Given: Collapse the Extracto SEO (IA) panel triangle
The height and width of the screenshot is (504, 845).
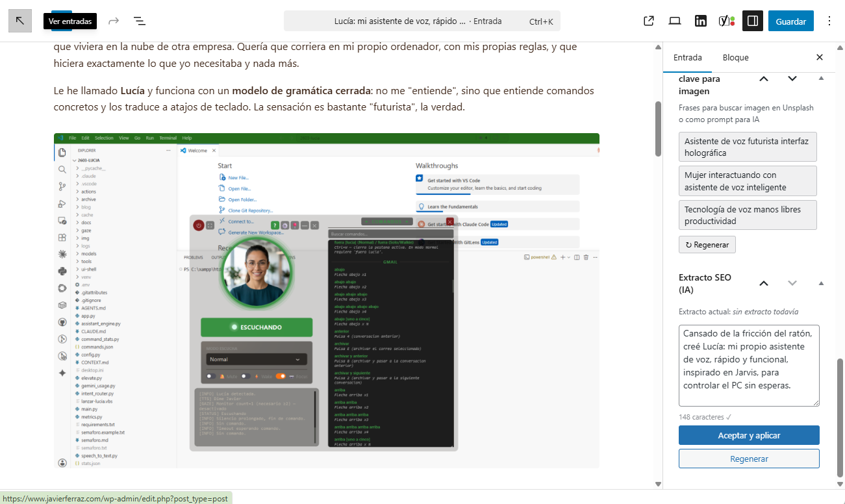Looking at the screenshot, I should (x=821, y=283).
